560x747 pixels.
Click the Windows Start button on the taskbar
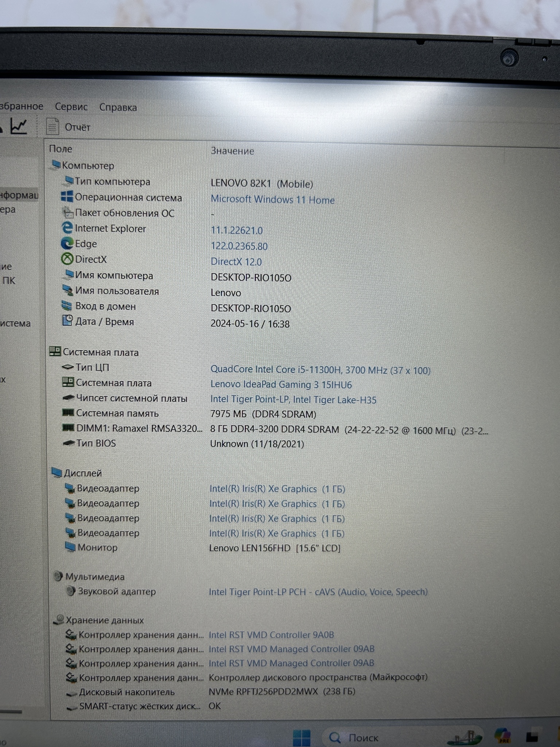click(302, 738)
